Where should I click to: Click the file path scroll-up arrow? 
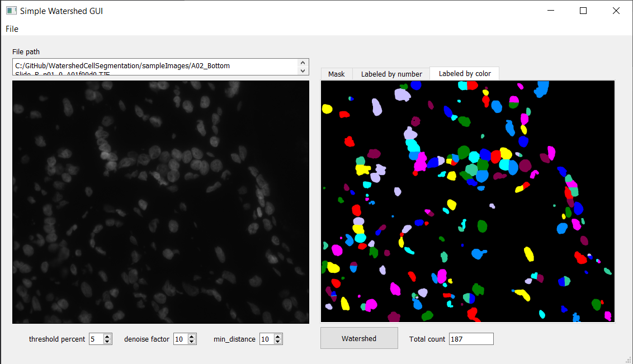[303, 63]
